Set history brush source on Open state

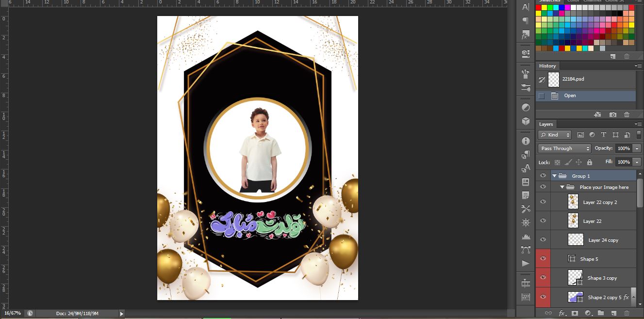[x=542, y=96]
